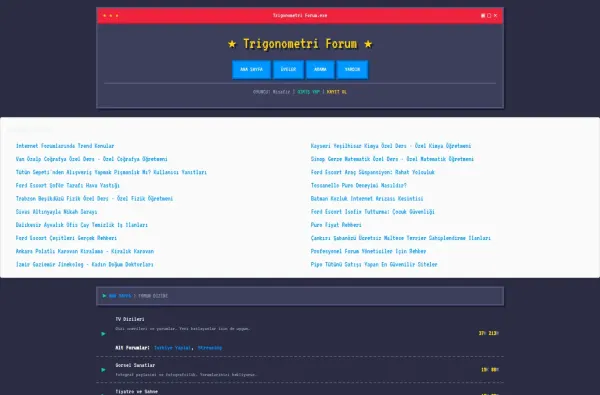This screenshot has height=395, width=600.
Task: Open Balıkesir Ayvalık Ofis Çay Temizlik link
Action: [82, 225]
